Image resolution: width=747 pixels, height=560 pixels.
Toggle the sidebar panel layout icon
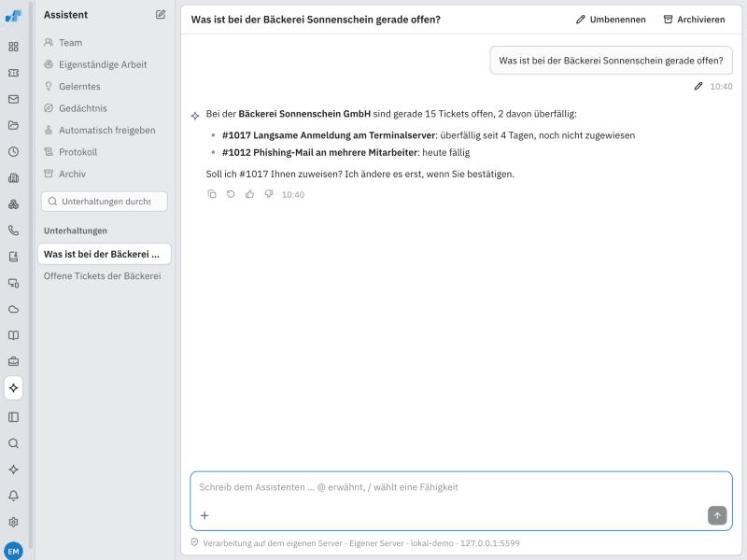[x=13, y=417]
